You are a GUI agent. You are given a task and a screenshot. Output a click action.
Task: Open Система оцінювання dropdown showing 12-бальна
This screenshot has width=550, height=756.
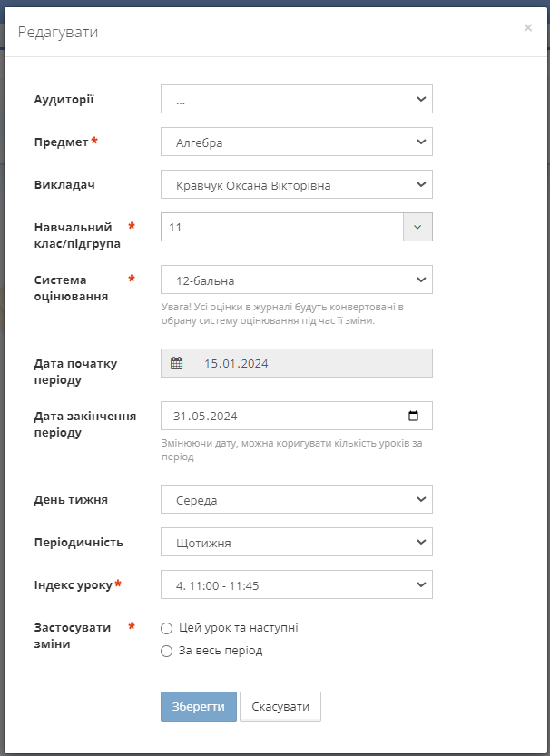(x=296, y=280)
